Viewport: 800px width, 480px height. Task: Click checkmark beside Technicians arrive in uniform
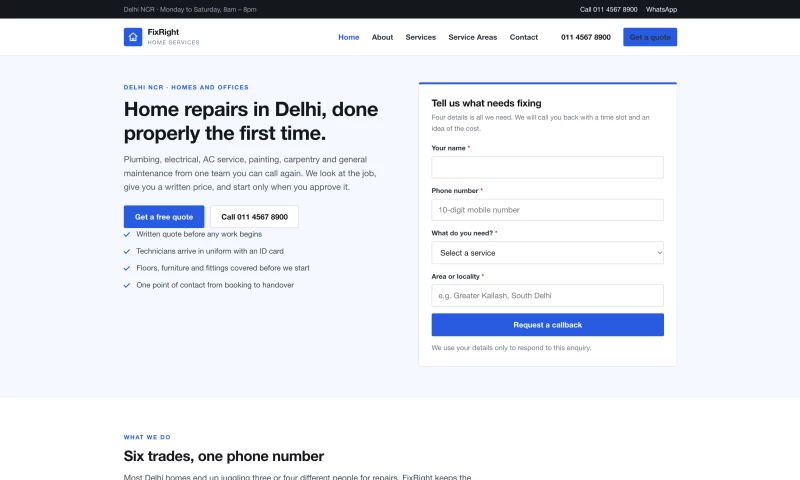127,251
